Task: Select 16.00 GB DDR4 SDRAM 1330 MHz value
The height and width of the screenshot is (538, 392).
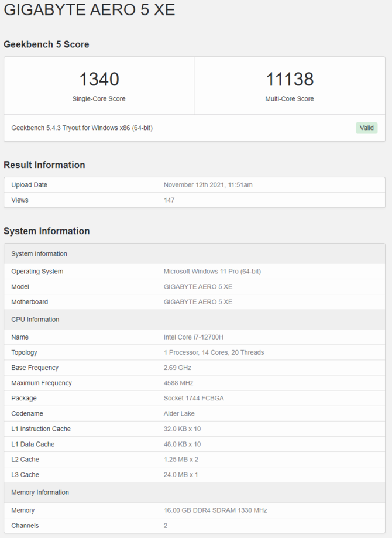Action: pos(215,510)
